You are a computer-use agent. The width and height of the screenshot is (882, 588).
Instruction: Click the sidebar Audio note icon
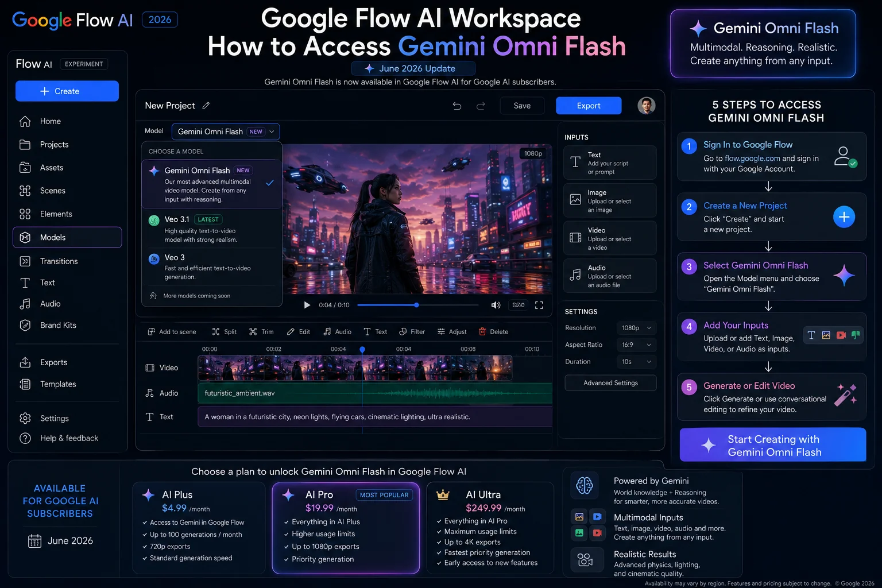click(x=25, y=304)
